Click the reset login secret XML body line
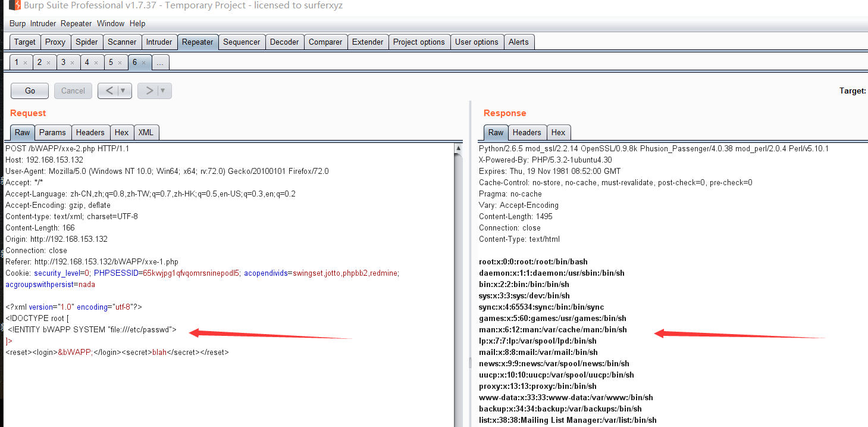 117,352
